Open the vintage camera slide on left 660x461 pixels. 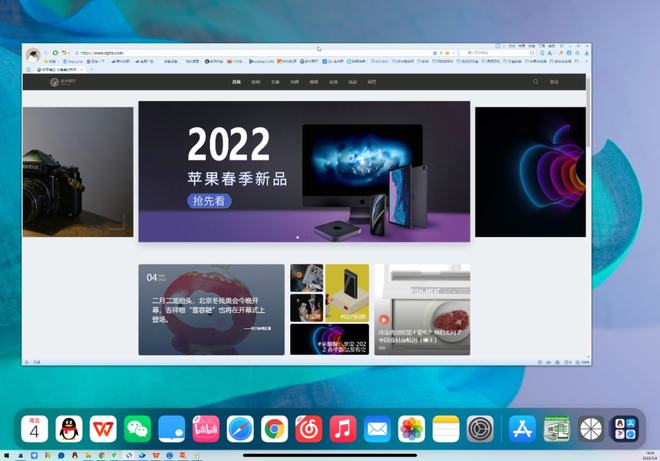(x=78, y=172)
